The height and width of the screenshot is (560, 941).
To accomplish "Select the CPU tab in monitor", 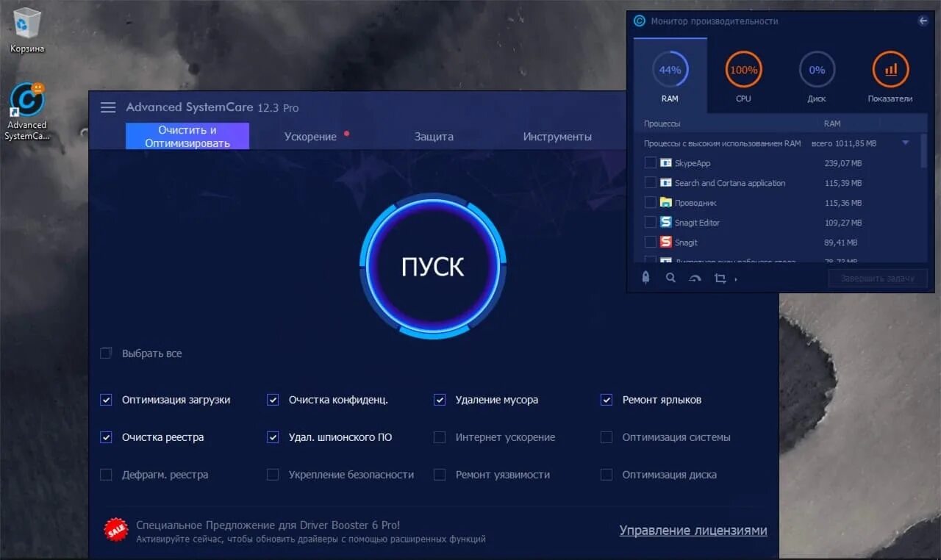I will point(743,77).
